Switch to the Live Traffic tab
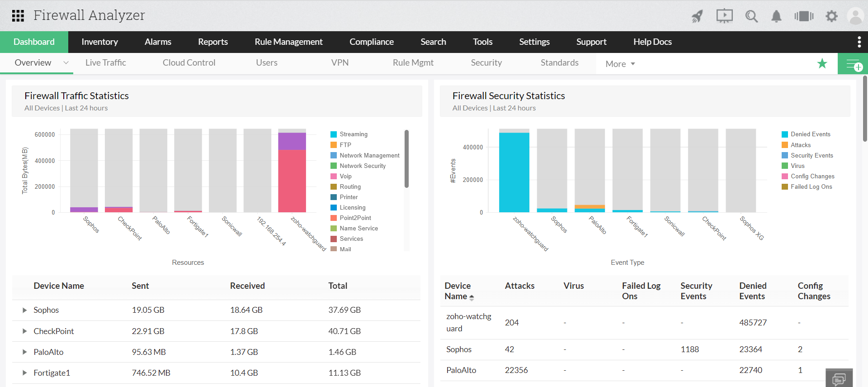The height and width of the screenshot is (387, 868). [x=105, y=63]
